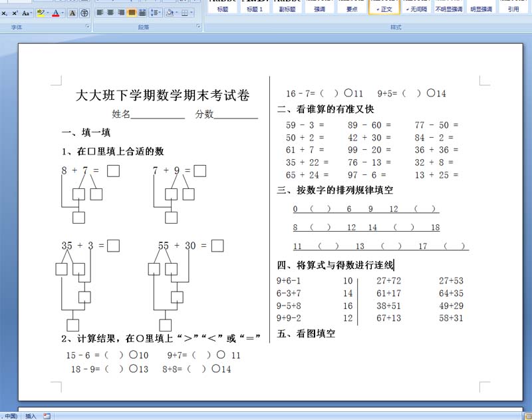
Task: Click the expression 27+72
Action: (389, 281)
